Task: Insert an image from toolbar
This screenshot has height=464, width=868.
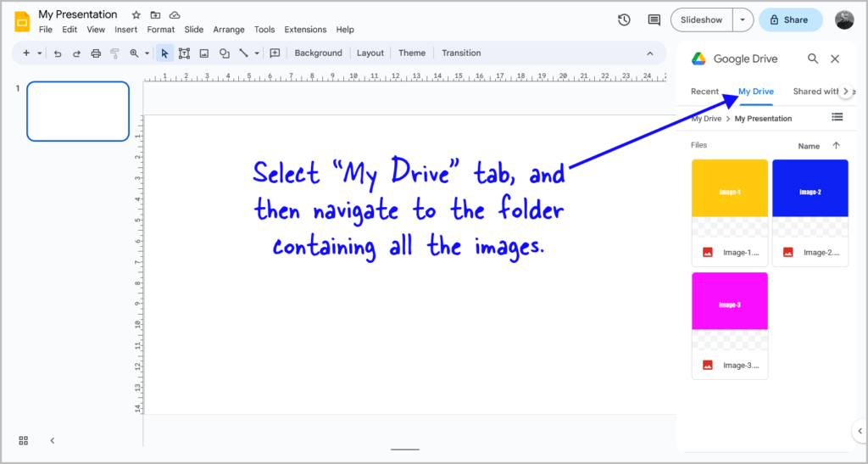Action: 204,53
